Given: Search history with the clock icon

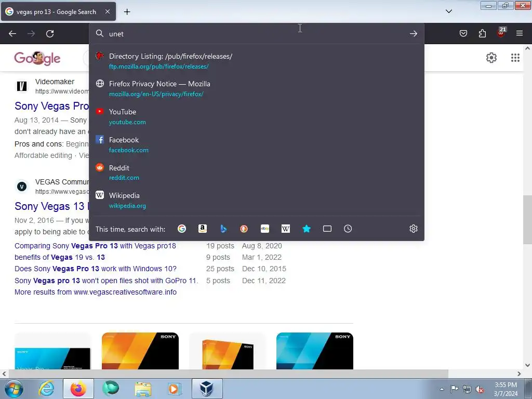Looking at the screenshot, I should coord(348,229).
